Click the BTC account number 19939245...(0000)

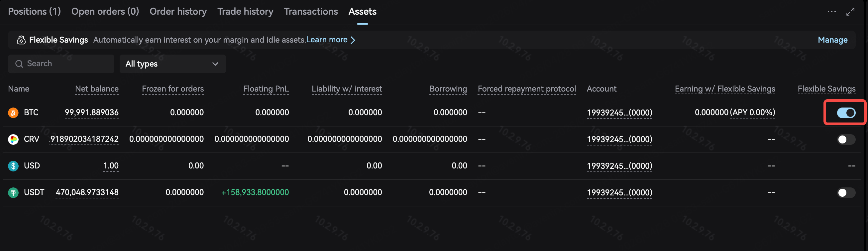[x=619, y=113]
